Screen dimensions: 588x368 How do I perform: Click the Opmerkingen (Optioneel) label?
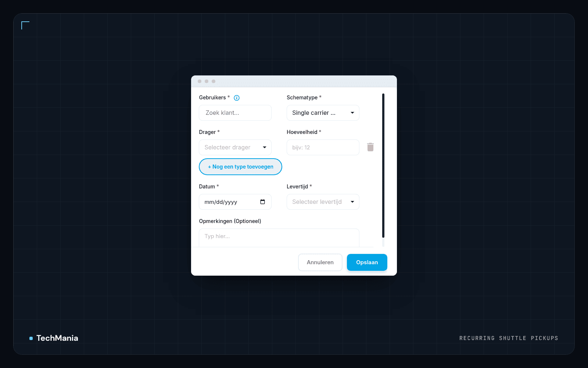coord(230,221)
